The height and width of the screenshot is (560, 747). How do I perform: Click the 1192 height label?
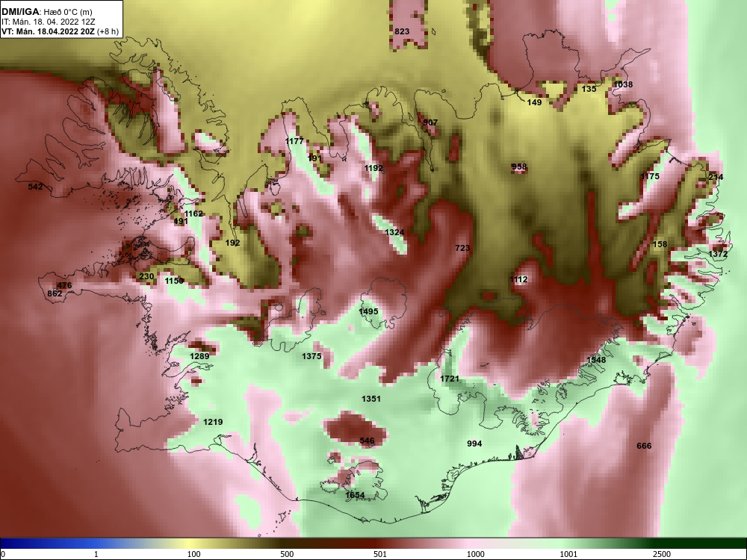tap(373, 168)
